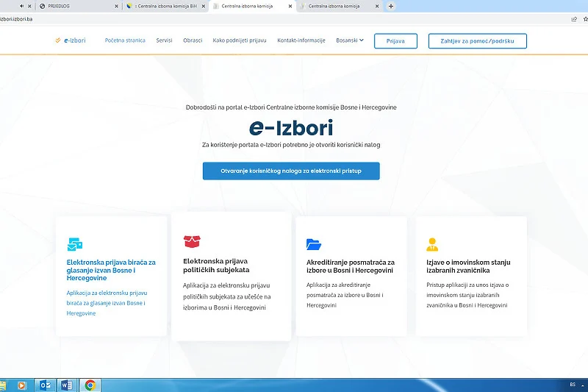Image resolution: width=588 pixels, height=392 pixels.
Task: Click the e-Izbori logo in the header
Action: pyautogui.click(x=71, y=40)
